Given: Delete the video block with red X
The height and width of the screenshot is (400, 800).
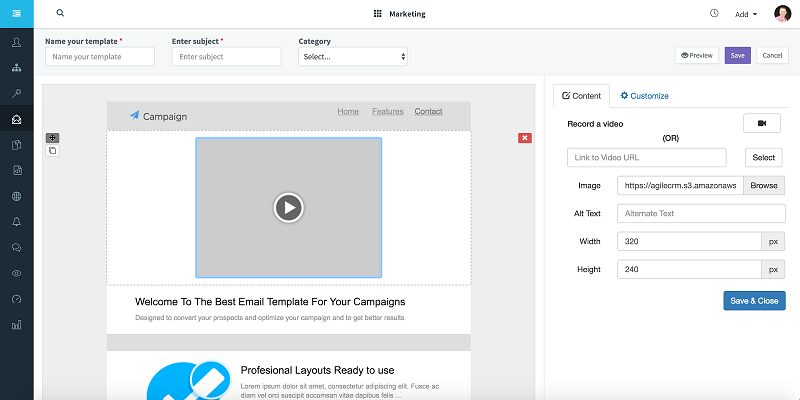Looking at the screenshot, I should tap(524, 138).
